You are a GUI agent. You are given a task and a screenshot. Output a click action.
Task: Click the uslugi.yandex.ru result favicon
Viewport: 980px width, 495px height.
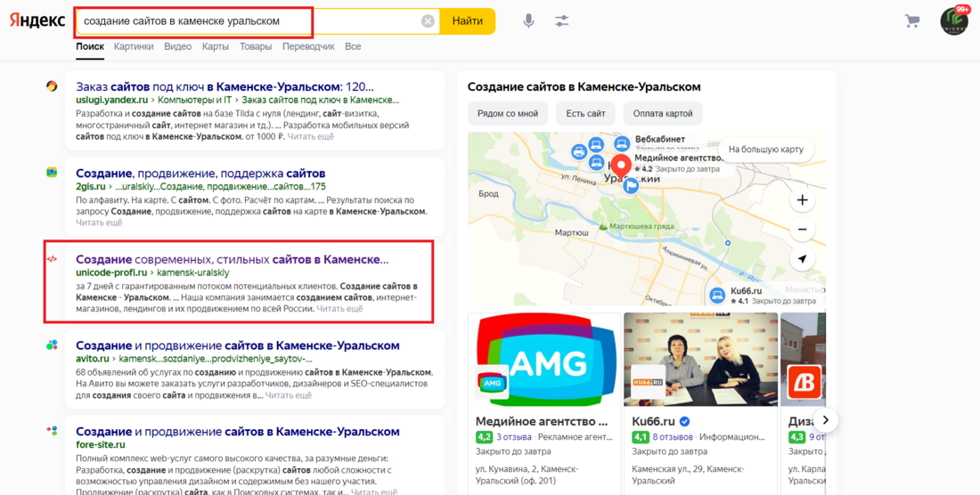[52, 86]
